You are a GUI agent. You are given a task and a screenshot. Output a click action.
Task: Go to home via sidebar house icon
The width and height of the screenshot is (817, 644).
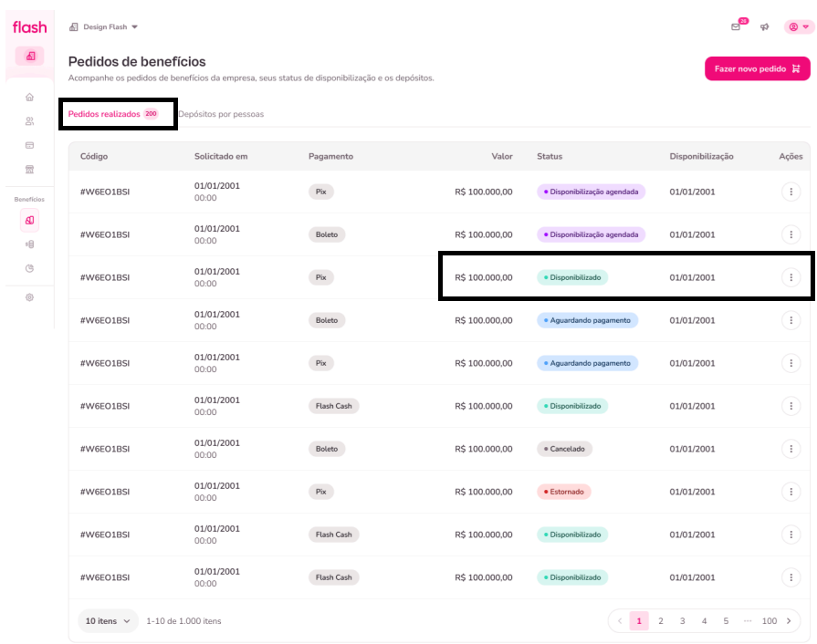tap(29, 97)
